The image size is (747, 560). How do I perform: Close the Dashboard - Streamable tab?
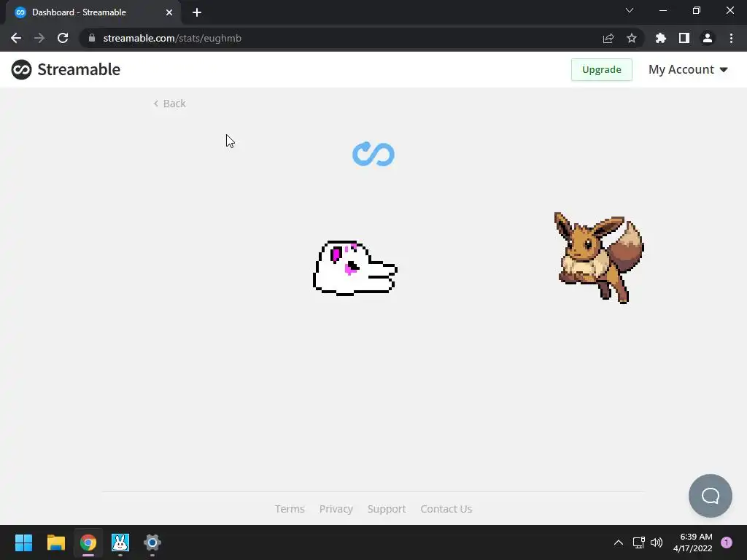(x=169, y=12)
